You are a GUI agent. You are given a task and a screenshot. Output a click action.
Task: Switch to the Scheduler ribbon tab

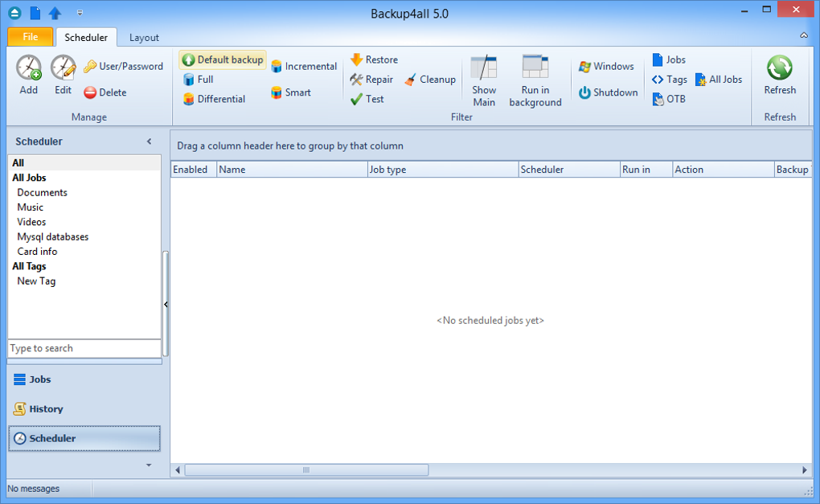(x=86, y=38)
